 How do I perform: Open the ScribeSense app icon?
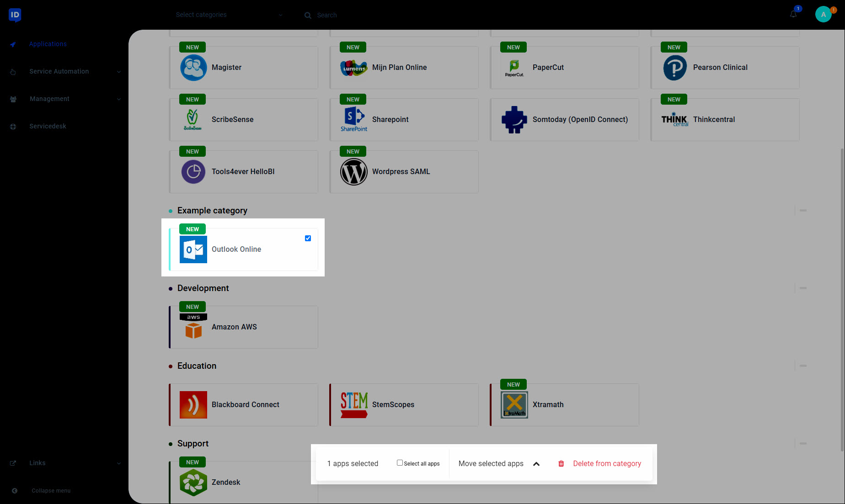193,120
